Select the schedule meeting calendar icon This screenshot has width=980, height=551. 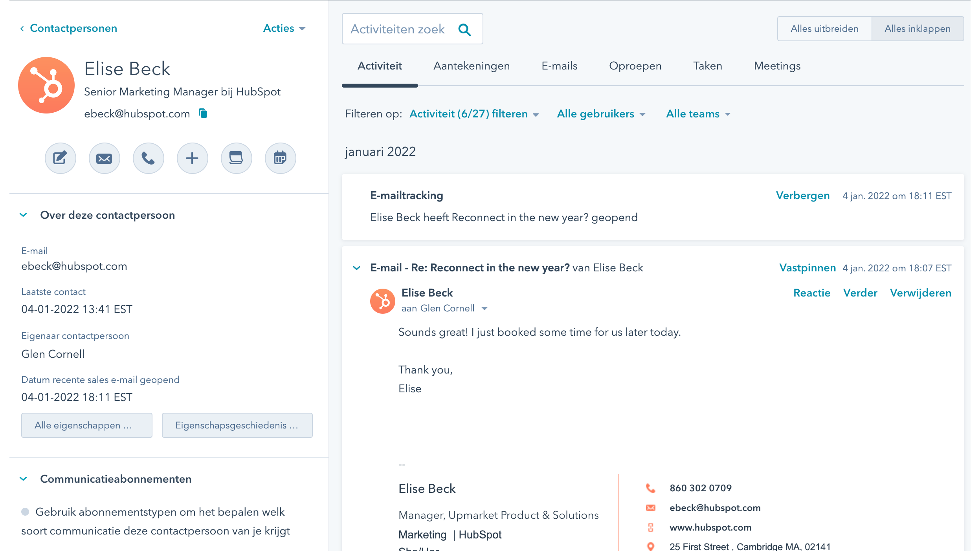[280, 158]
